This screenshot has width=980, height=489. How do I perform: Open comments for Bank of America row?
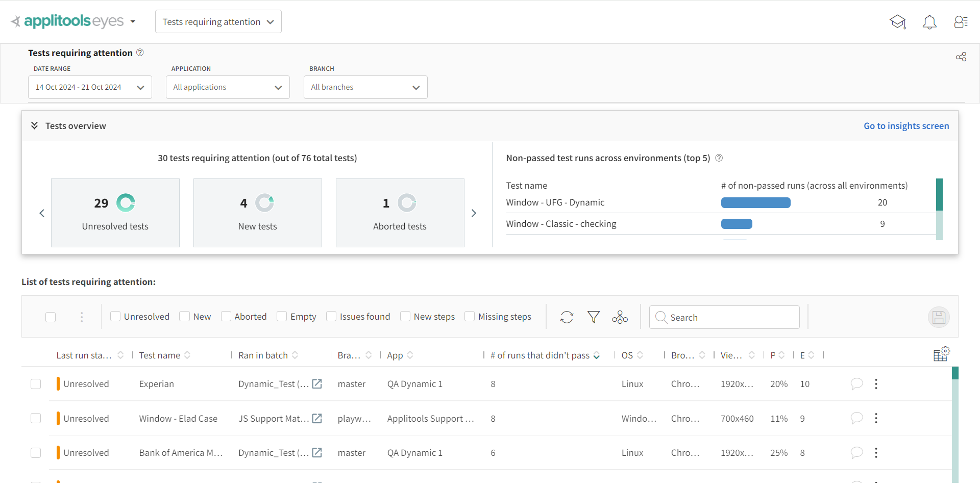pyautogui.click(x=856, y=453)
